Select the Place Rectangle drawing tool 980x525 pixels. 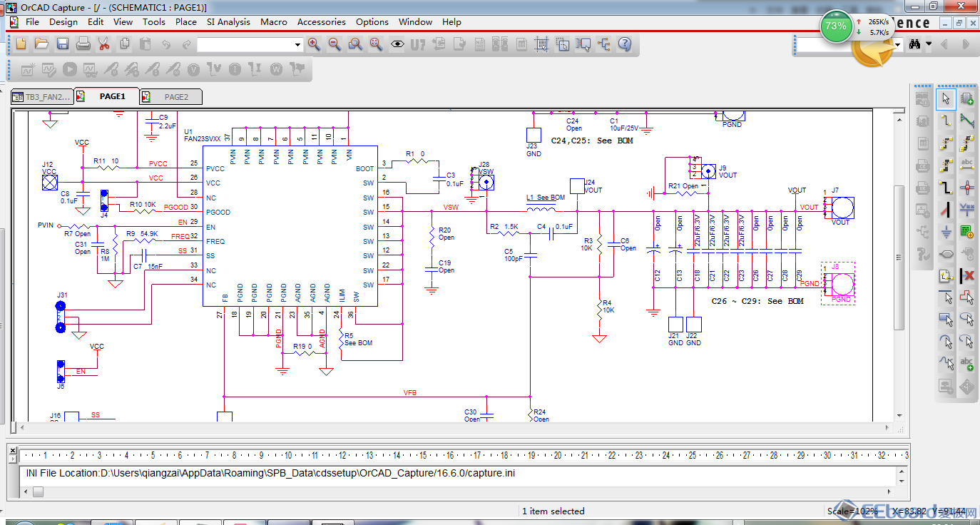(946, 319)
